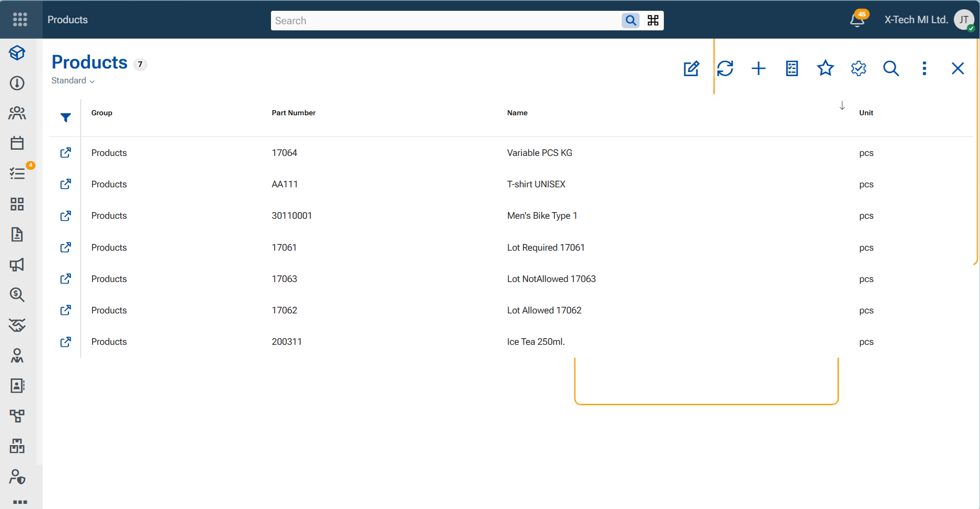The height and width of the screenshot is (509, 980).
Task: Select part number 30110001 cell
Action: tap(292, 216)
